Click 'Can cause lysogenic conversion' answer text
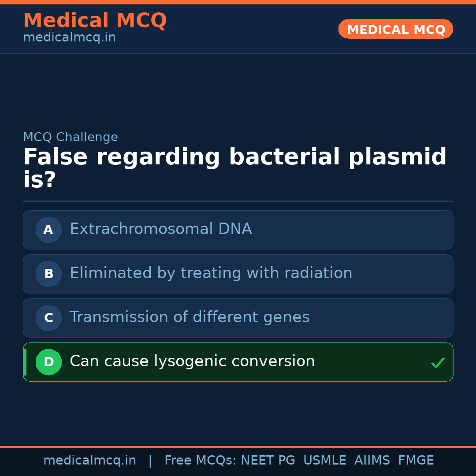This screenshot has height=476, width=476. point(192,361)
